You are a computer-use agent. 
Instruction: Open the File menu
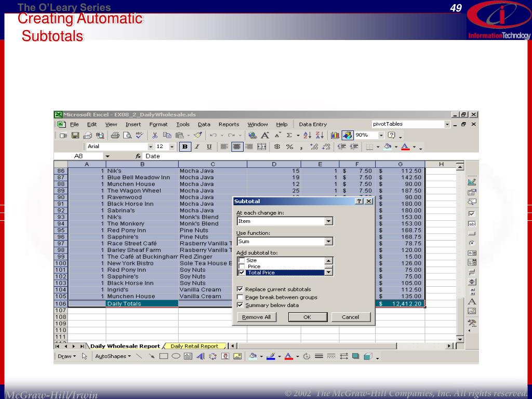[x=74, y=125]
